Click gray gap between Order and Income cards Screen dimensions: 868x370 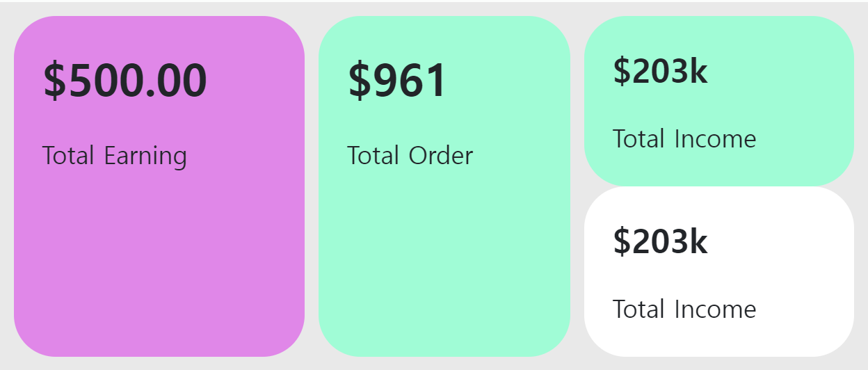pos(577,186)
